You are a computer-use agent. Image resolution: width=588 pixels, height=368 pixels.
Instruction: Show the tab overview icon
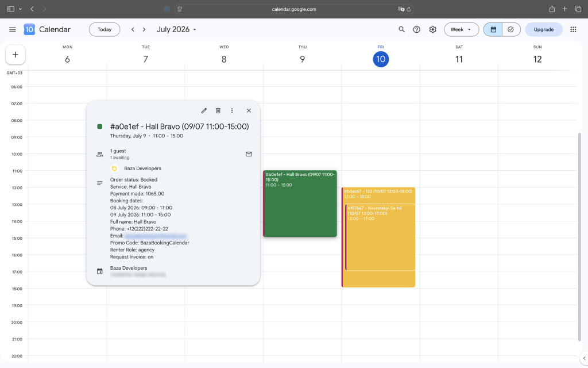coord(578,9)
